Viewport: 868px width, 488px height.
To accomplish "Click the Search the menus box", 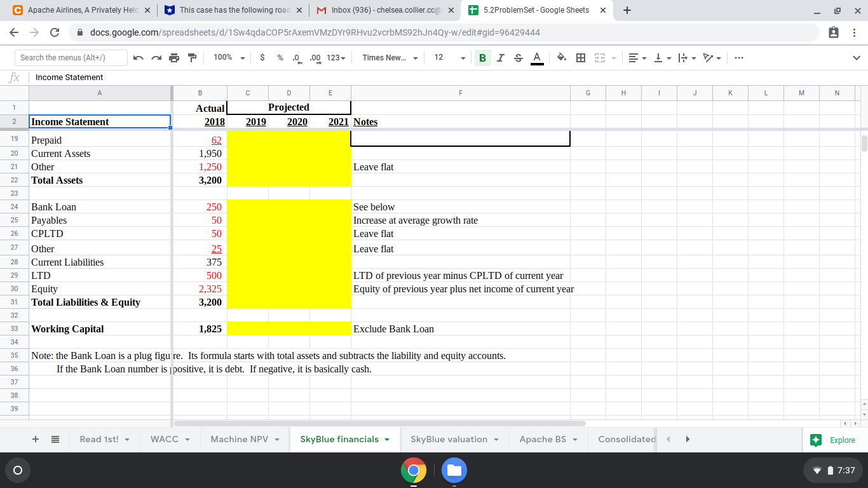I will pyautogui.click(x=71, y=57).
